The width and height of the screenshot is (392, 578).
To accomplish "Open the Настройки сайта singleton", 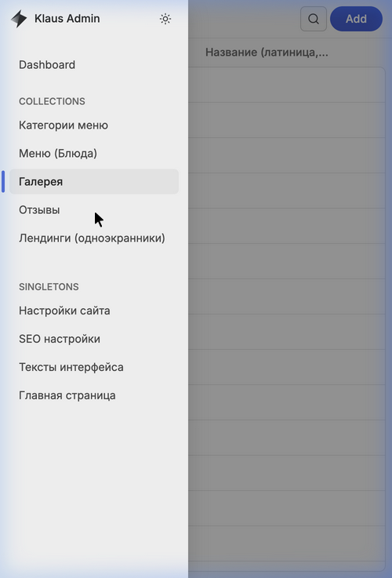I will pos(64,311).
